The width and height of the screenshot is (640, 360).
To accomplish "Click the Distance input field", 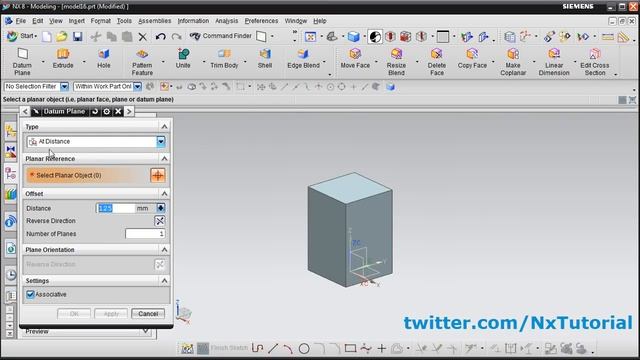I will tap(116, 208).
